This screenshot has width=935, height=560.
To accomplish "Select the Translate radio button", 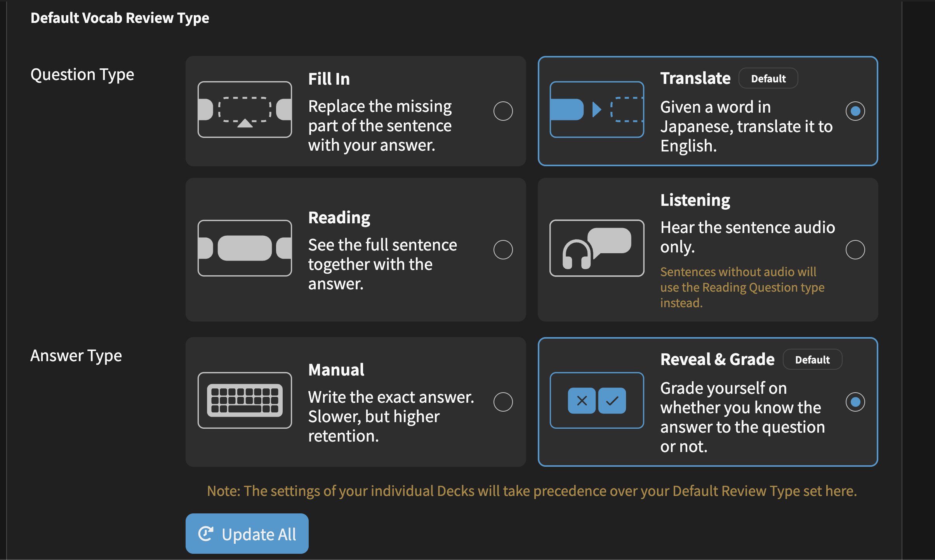I will coord(855,111).
